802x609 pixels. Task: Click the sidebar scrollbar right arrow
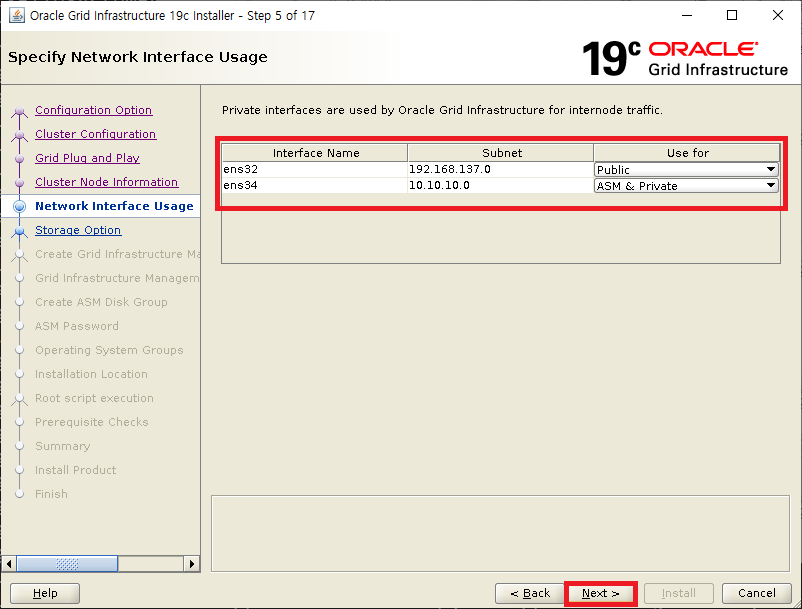coord(191,564)
